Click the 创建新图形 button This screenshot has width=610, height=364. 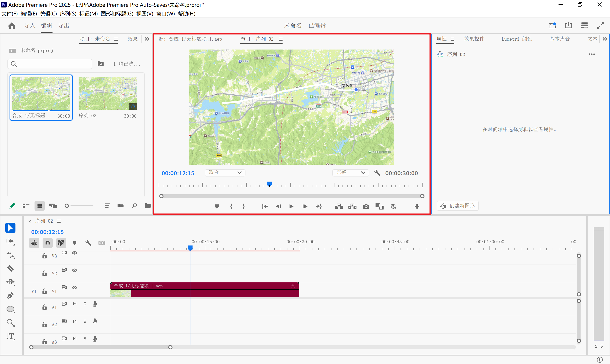coord(457,205)
